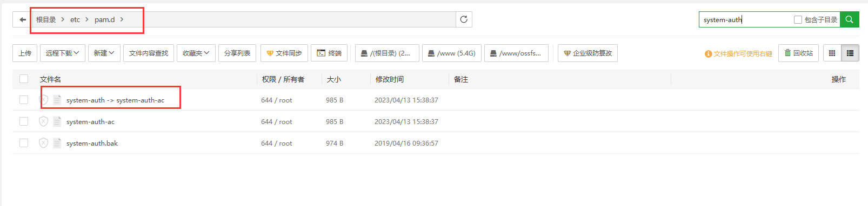Open file system-auth.bak
The width and height of the screenshot is (868, 206).
tap(92, 143)
